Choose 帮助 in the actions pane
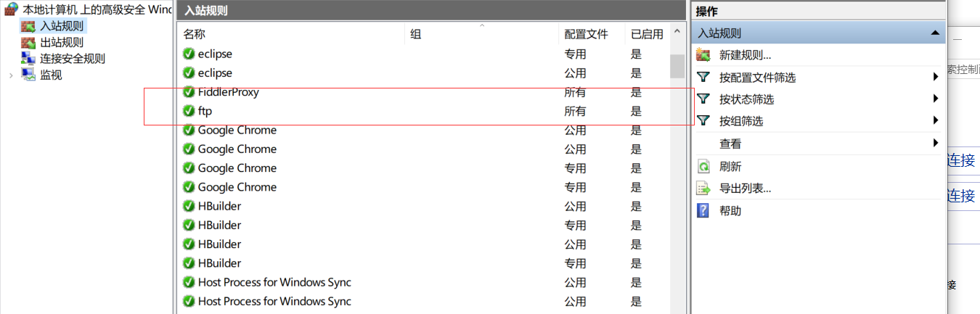The width and height of the screenshot is (980, 314). [x=730, y=211]
